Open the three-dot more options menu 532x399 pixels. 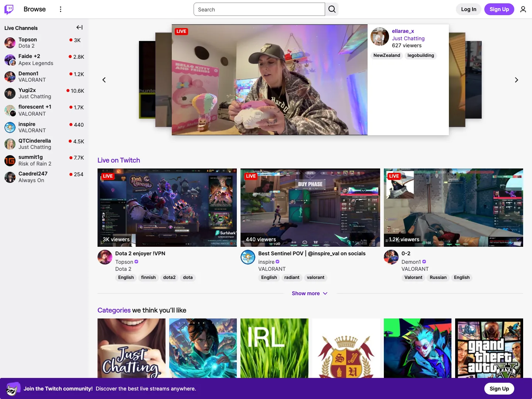tap(61, 9)
